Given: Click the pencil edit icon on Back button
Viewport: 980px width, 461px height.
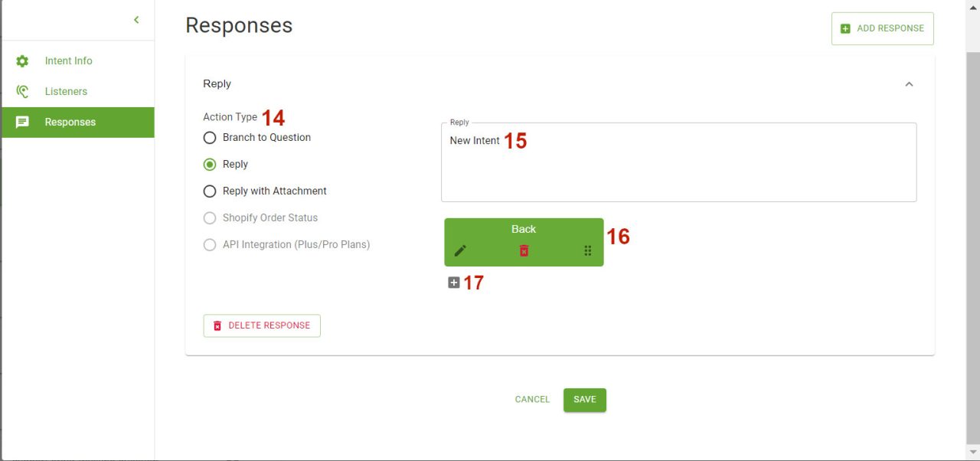Looking at the screenshot, I should coord(460,250).
